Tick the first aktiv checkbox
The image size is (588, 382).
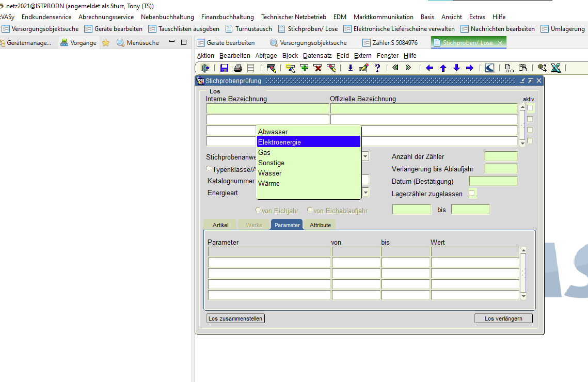530,108
